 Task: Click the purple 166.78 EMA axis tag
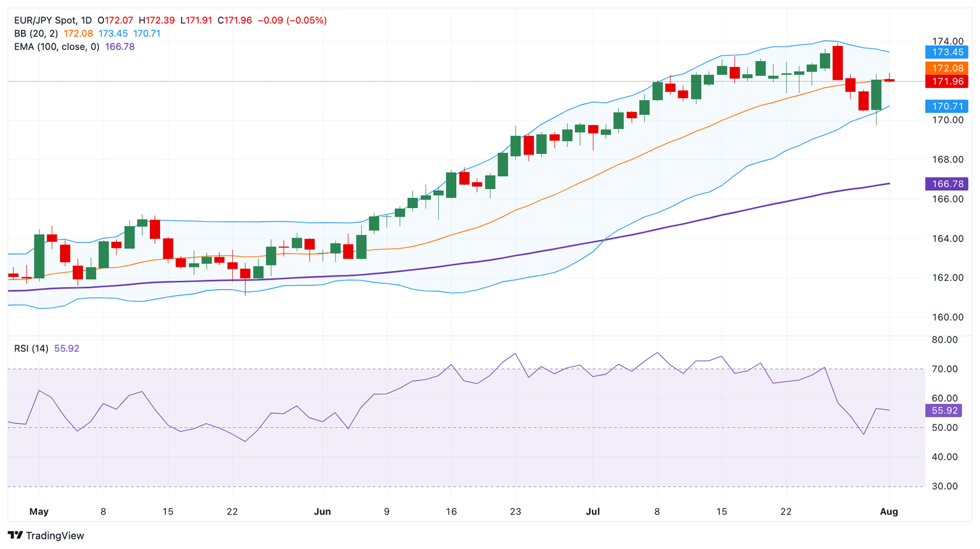click(x=947, y=184)
